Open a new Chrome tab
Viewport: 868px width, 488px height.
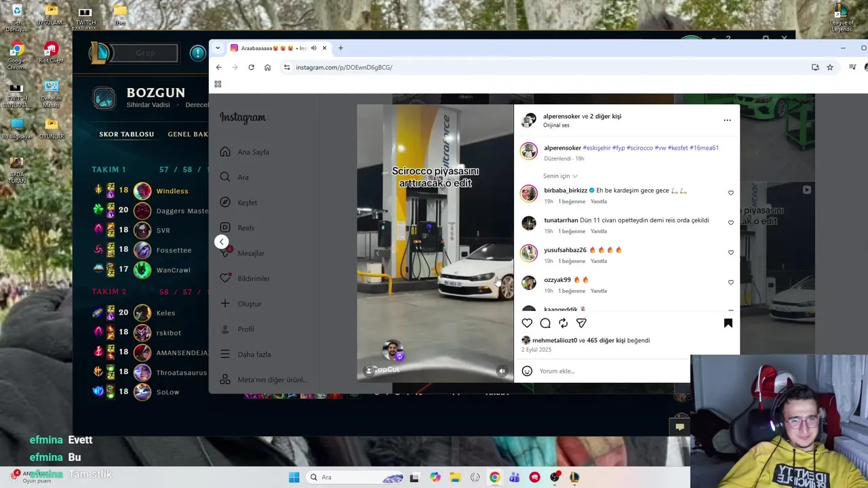(340, 48)
